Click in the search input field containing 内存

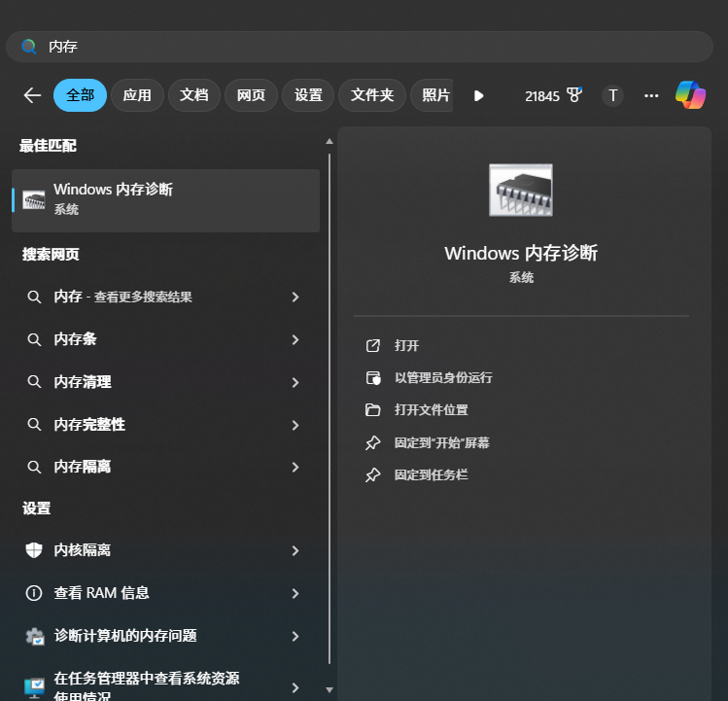tap(360, 47)
